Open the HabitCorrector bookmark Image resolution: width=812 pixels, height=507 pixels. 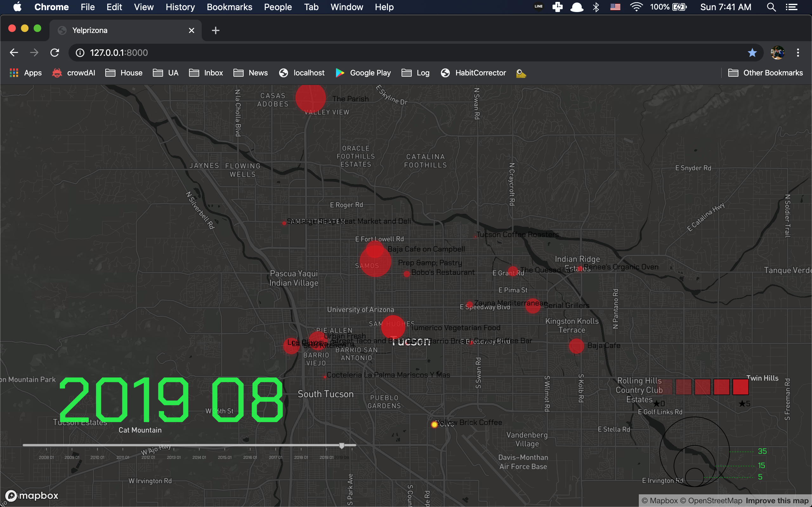tap(474, 73)
